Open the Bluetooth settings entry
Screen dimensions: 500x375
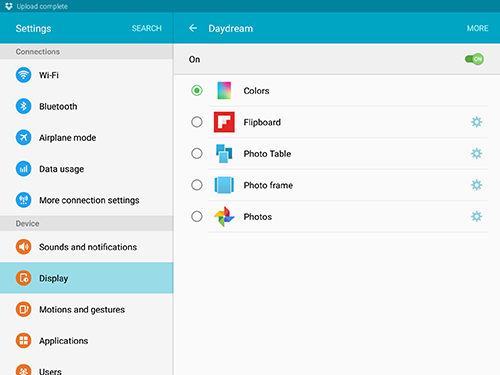pyautogui.click(x=87, y=106)
